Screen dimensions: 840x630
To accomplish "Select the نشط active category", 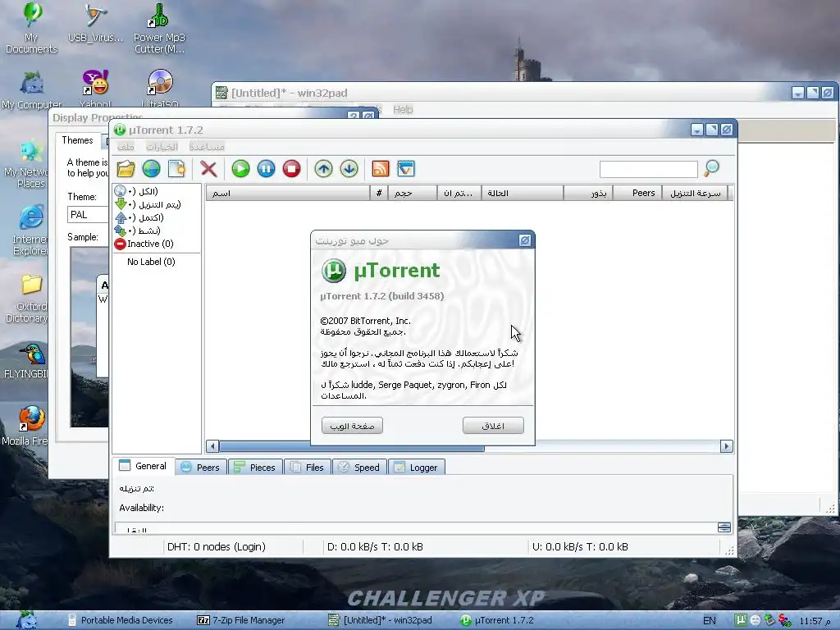I will pyautogui.click(x=138, y=231).
